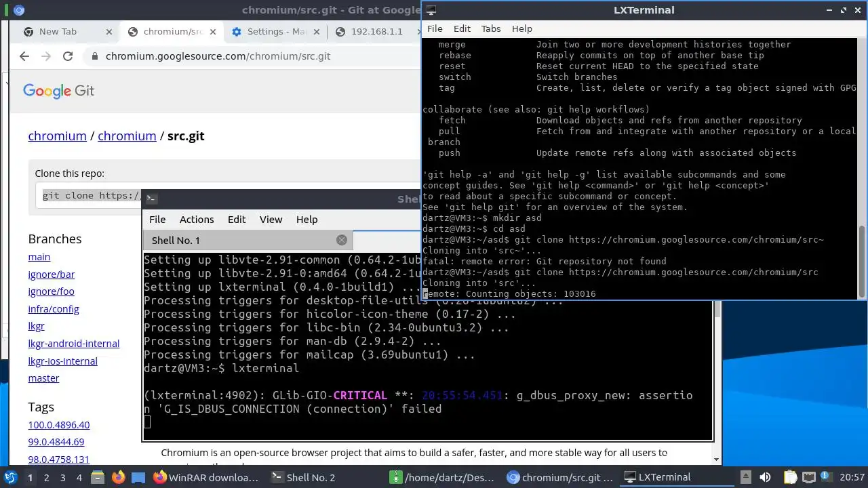The image size is (868, 488).
Task: Go back in Chrome browser
Action: 24,56
